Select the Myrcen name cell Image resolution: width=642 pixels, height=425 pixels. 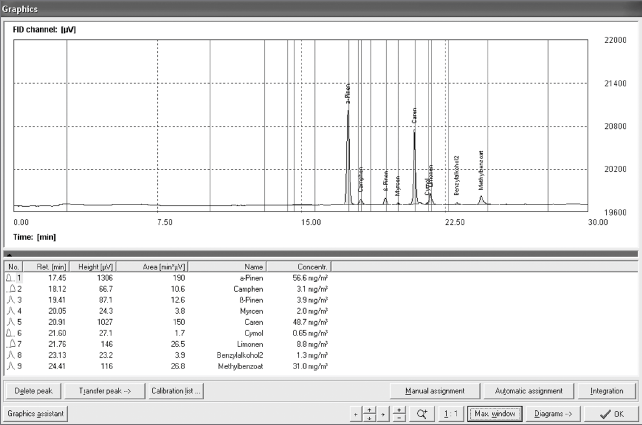point(251,311)
